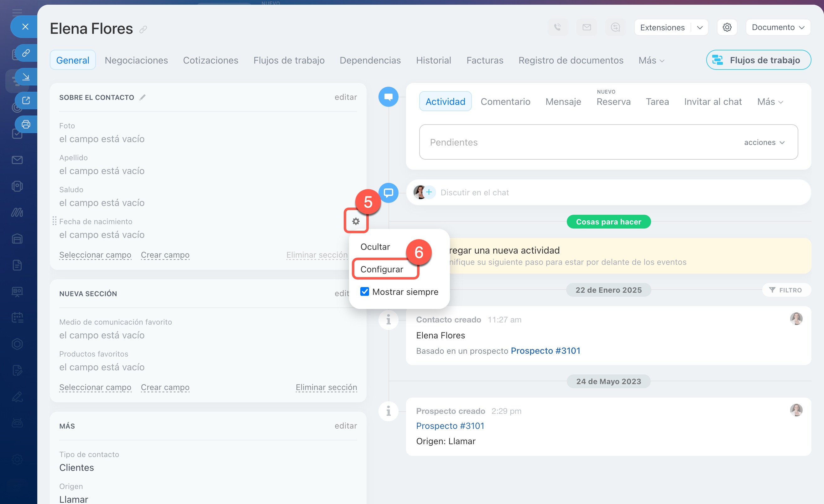This screenshot has width=824, height=504.
Task: Expand the Más tab menu in top navigation
Action: 651,60
